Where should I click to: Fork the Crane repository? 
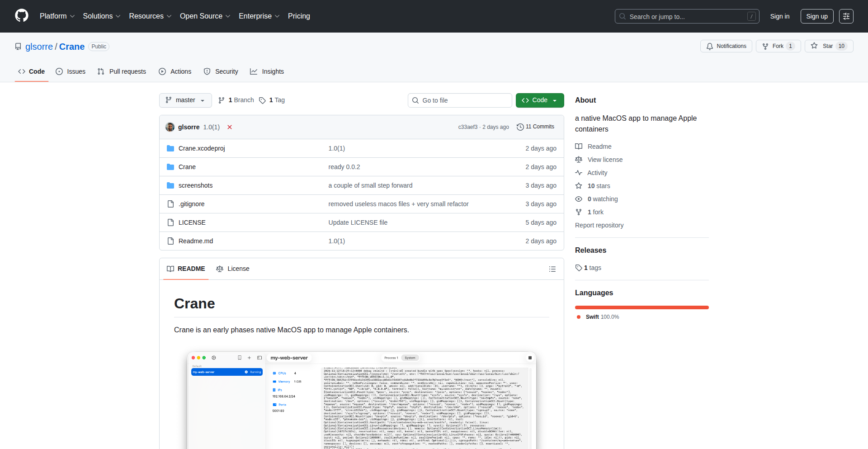778,46
